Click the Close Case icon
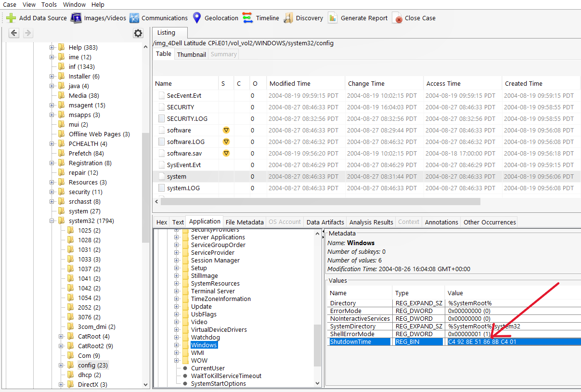The width and height of the screenshot is (581, 392). click(398, 18)
